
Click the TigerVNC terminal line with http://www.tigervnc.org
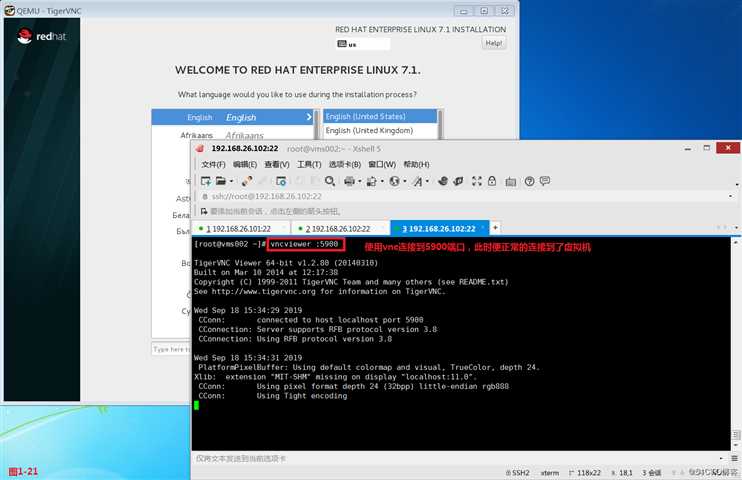320,292
